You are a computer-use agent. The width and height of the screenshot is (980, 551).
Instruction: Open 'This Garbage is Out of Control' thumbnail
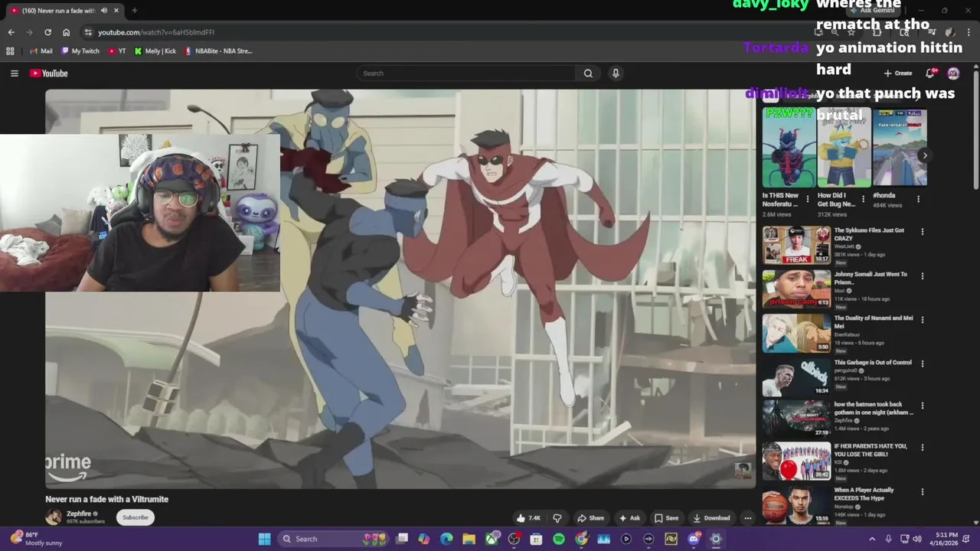[x=796, y=377]
